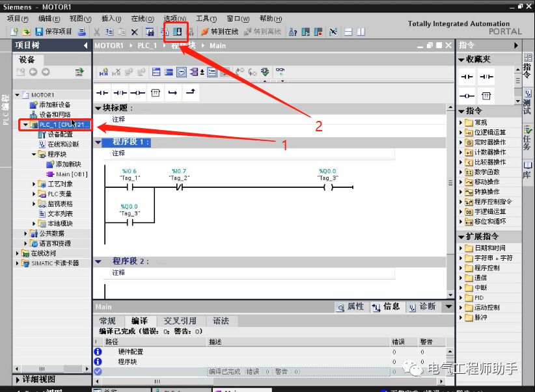The image size is (535, 392).
Task: Open the 项目(P) menu
Action: (x=18, y=18)
